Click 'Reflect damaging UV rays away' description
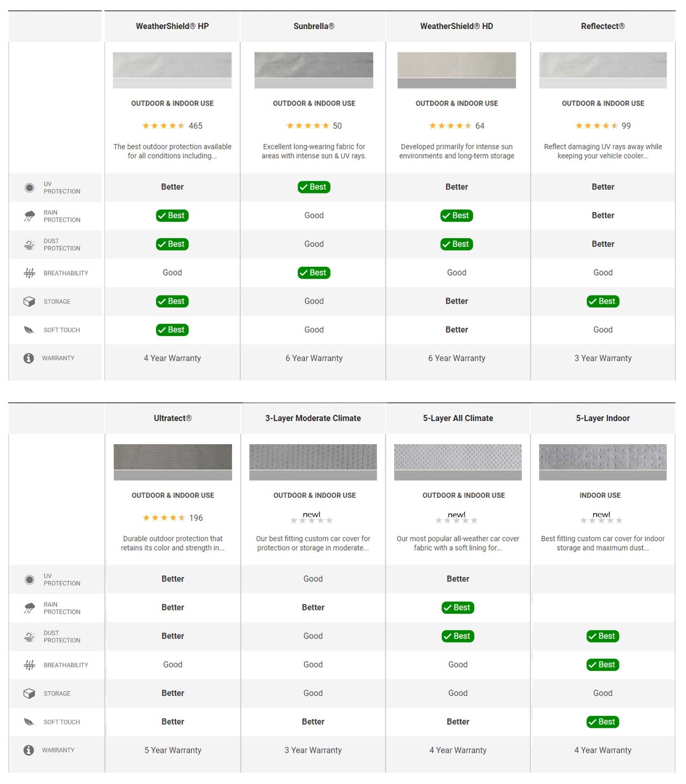This screenshot has width=686, height=784. point(603,151)
